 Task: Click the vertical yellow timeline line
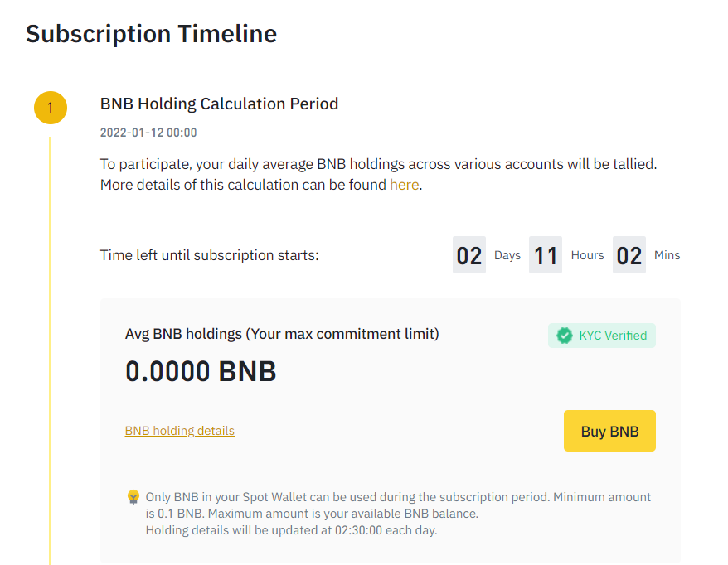[x=50, y=350]
